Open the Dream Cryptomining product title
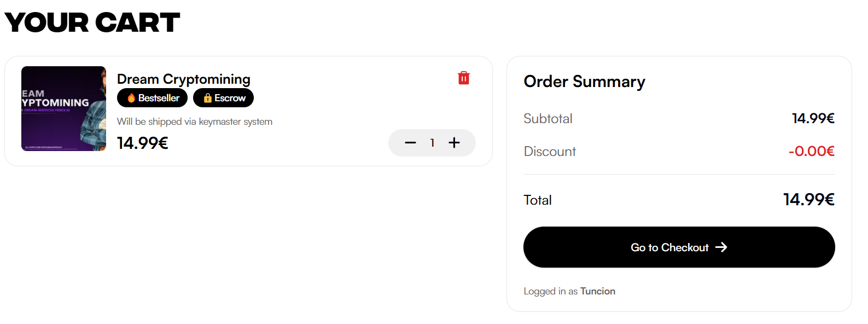 (x=184, y=79)
